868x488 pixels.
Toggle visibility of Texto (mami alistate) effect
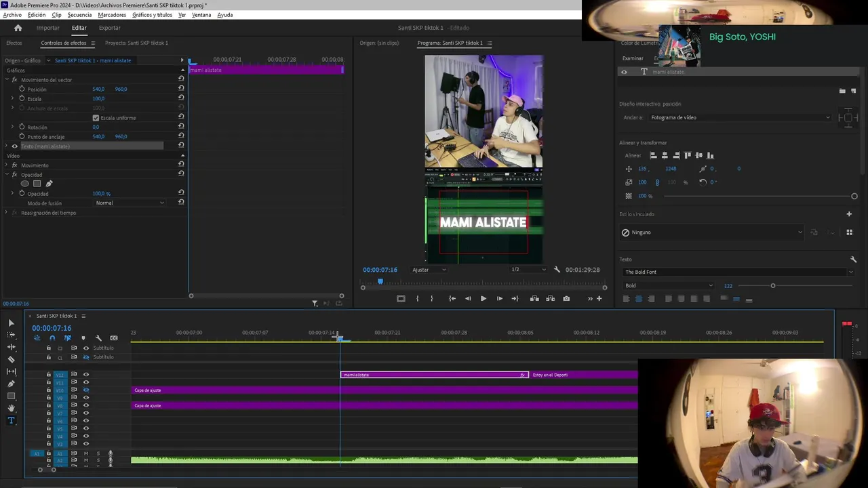(x=15, y=146)
